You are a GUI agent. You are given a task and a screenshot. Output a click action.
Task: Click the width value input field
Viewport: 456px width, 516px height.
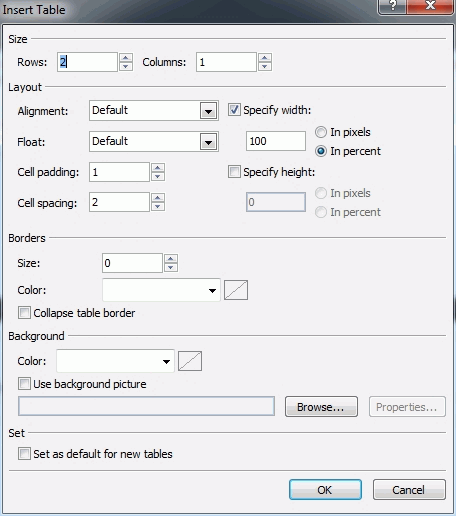tap(276, 141)
